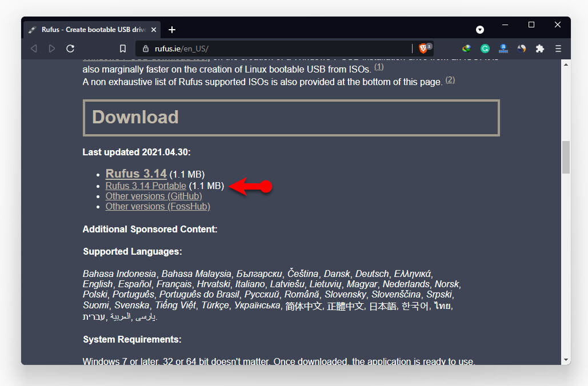588x386 pixels.
Task: Click the 'Additional Sponsored Content:' heading
Action: tap(150, 230)
